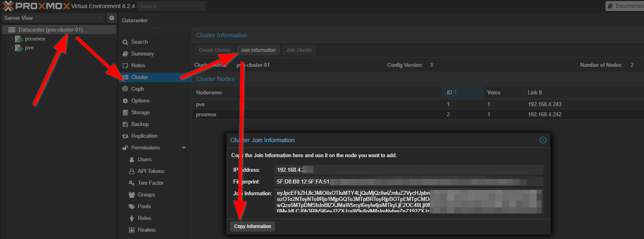Click the Number of Nodes label
The height and width of the screenshot is (239, 644).
(x=601, y=65)
